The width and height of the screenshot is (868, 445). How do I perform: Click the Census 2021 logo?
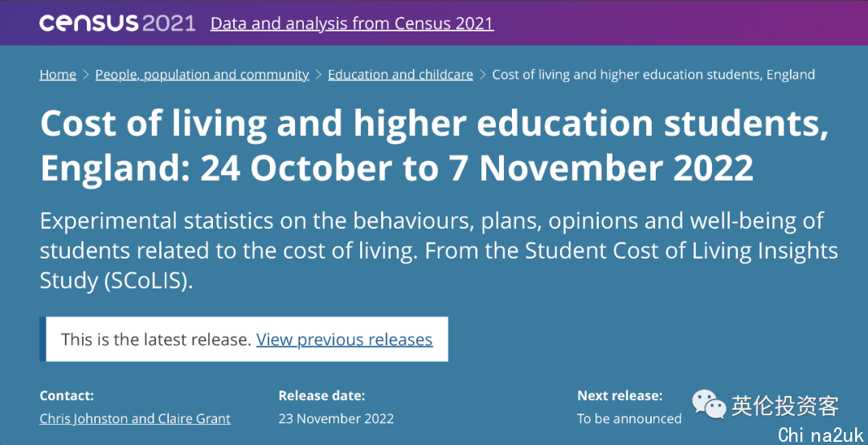pyautogui.click(x=117, y=23)
